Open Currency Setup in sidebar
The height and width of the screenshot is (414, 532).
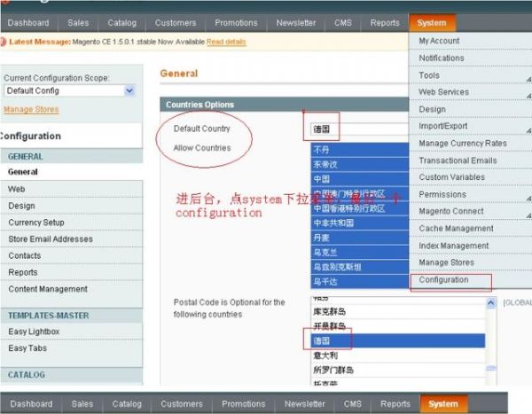click(36, 223)
